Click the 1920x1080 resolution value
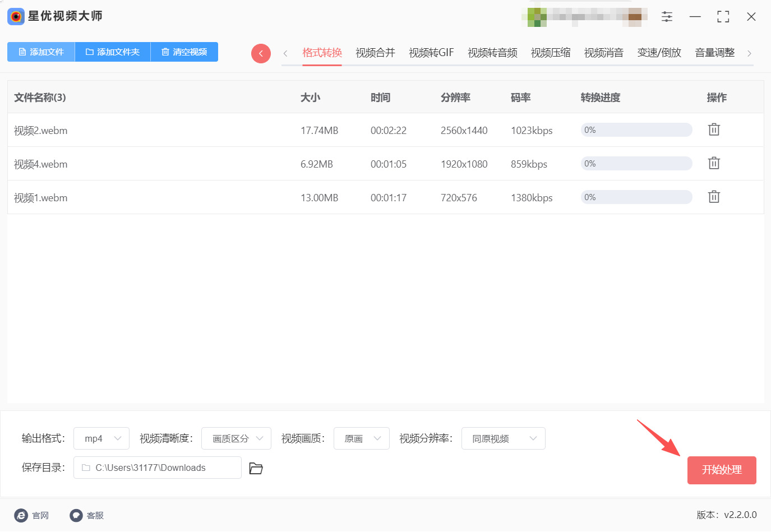 pos(464,164)
